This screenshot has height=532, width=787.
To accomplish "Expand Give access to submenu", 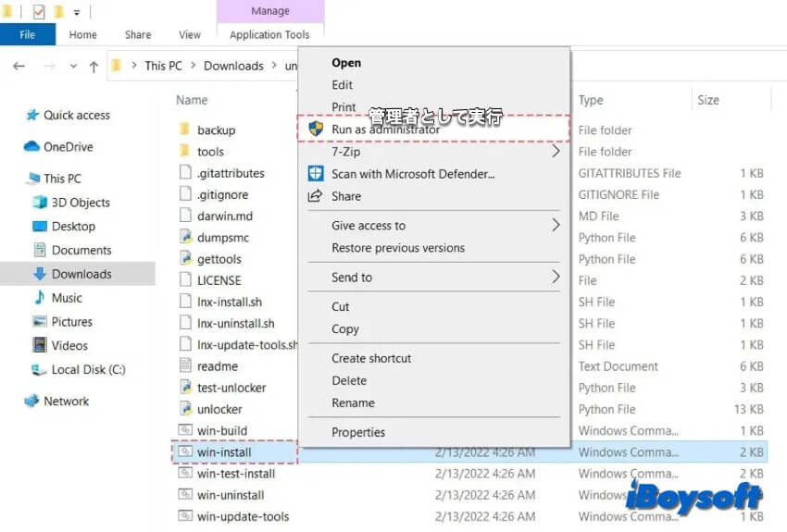I will pyautogui.click(x=434, y=226).
